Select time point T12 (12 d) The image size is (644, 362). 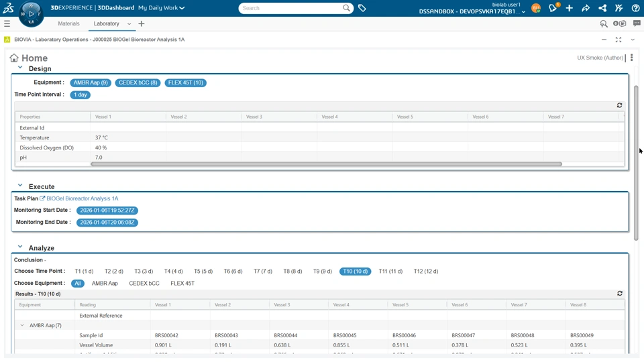[426, 271]
